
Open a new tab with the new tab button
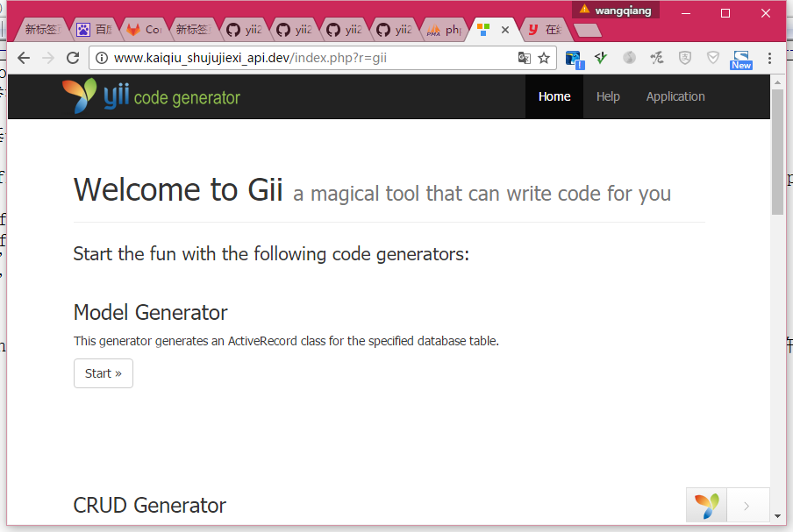click(588, 31)
